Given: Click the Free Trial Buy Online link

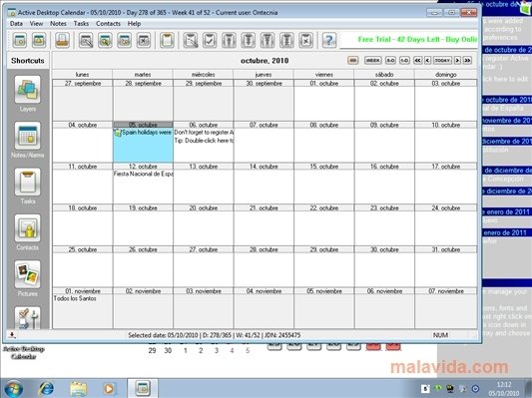Looking at the screenshot, I should pyautogui.click(x=417, y=39).
